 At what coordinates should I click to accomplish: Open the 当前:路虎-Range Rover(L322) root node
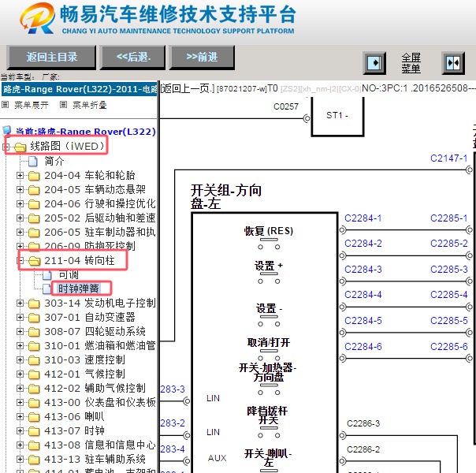[86, 132]
